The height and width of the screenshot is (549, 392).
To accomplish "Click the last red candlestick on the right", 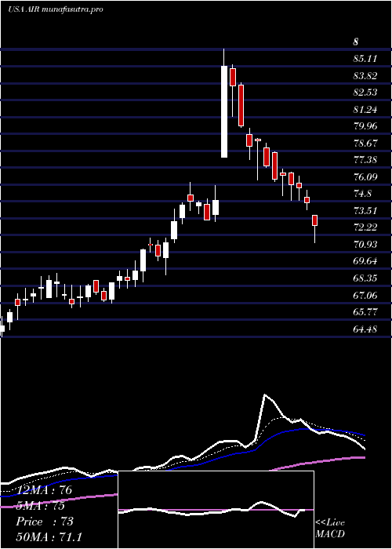I will [x=315, y=220].
